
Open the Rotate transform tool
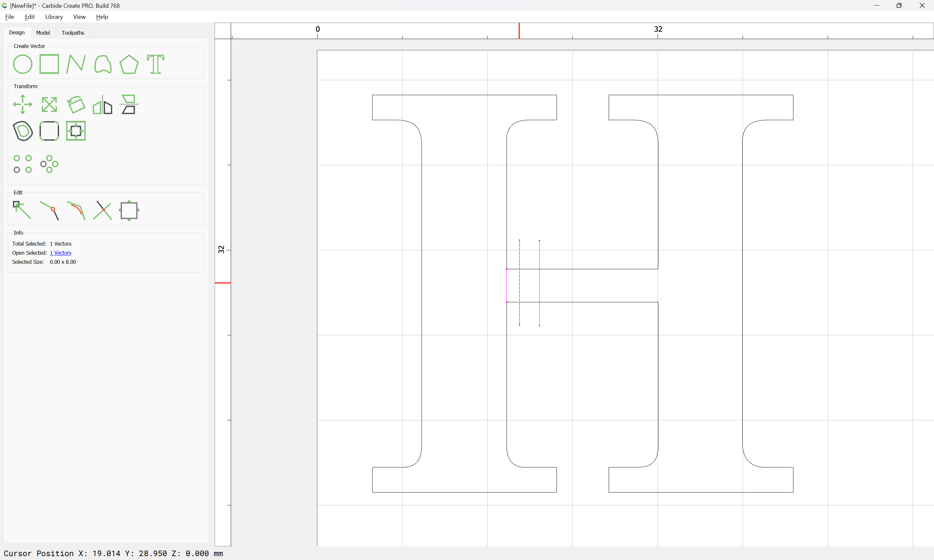click(x=76, y=105)
